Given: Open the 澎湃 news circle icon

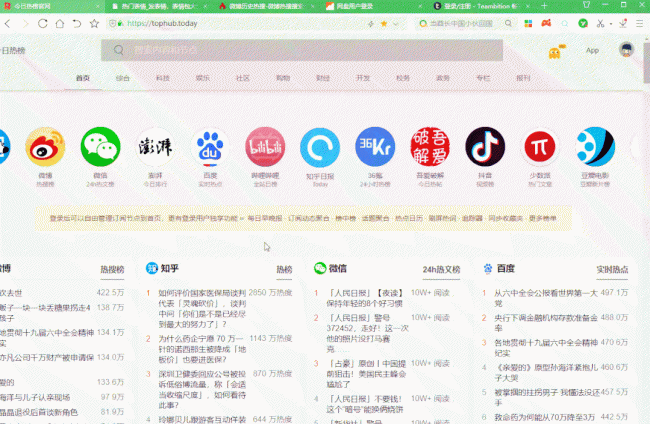Looking at the screenshot, I should (x=155, y=147).
